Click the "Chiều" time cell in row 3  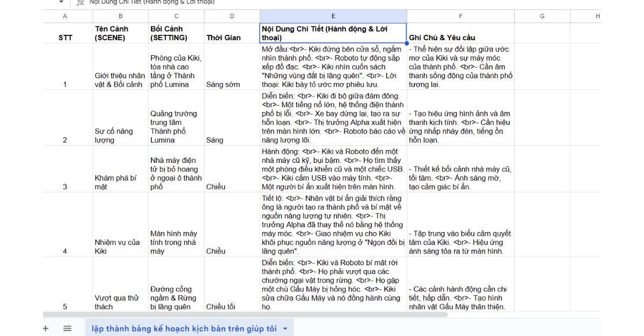click(232, 169)
